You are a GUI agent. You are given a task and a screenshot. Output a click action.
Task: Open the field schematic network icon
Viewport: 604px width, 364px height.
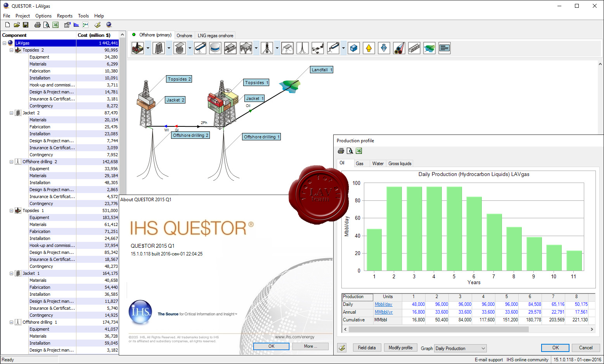(x=85, y=25)
